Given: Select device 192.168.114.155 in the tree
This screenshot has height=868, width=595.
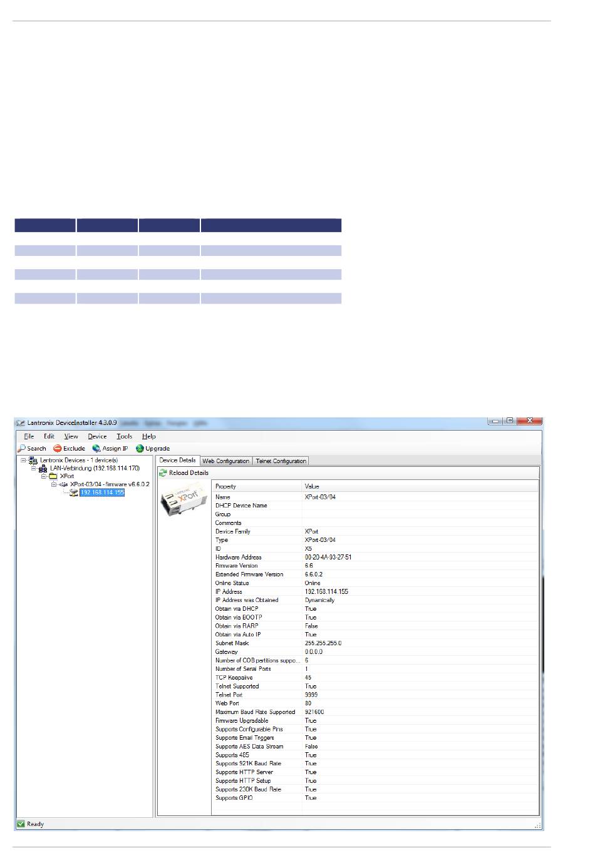Looking at the screenshot, I should point(102,493).
